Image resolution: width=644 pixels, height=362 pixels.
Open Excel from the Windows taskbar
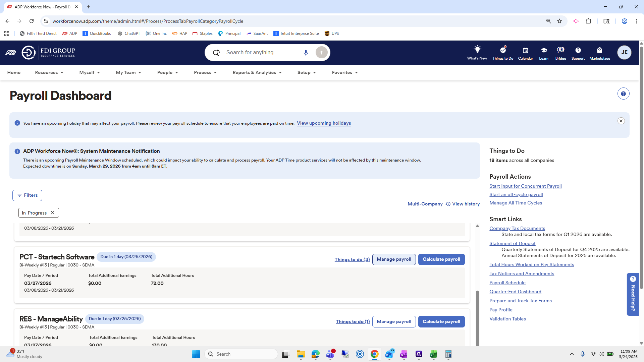point(433,354)
